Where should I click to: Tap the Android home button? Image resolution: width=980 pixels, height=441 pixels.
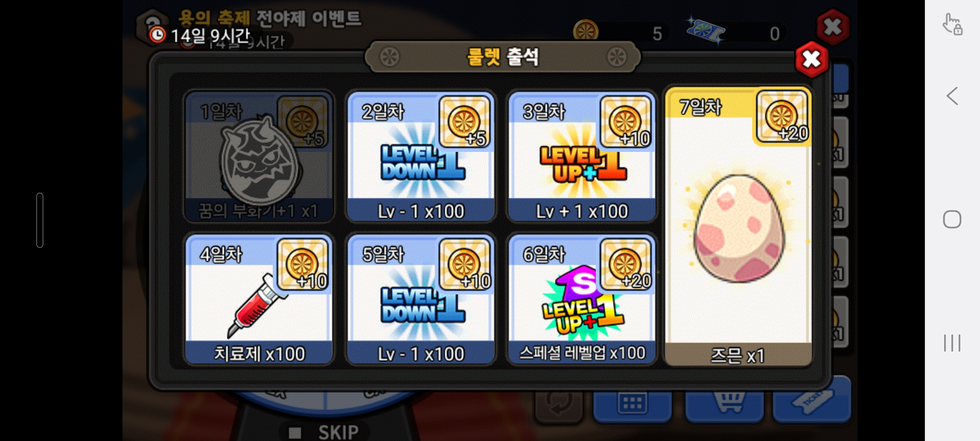coord(952,219)
